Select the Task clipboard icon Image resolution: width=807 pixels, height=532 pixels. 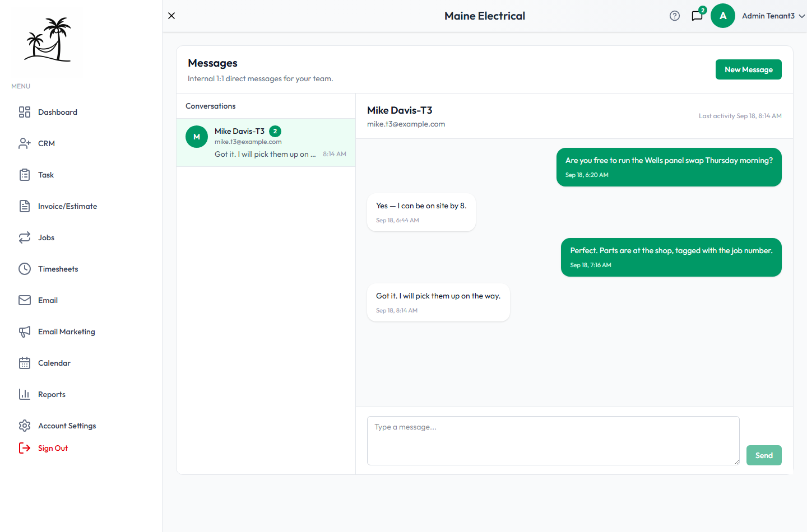click(x=25, y=175)
